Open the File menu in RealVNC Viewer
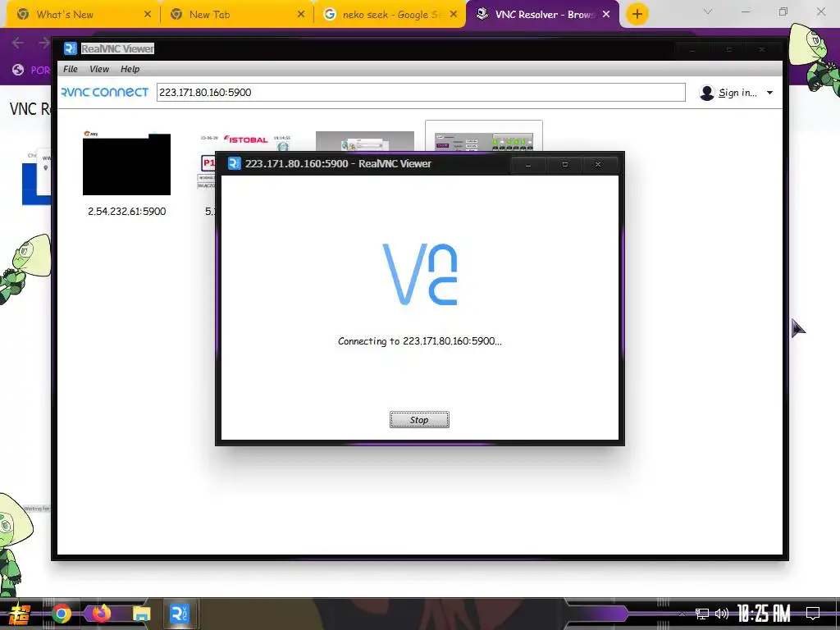Viewport: 840px width, 630px height. tap(71, 69)
